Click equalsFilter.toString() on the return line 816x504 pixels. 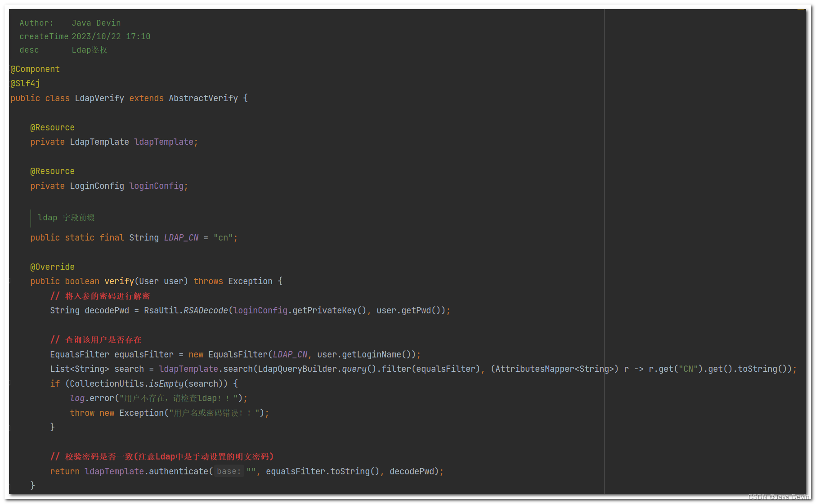coord(322,471)
